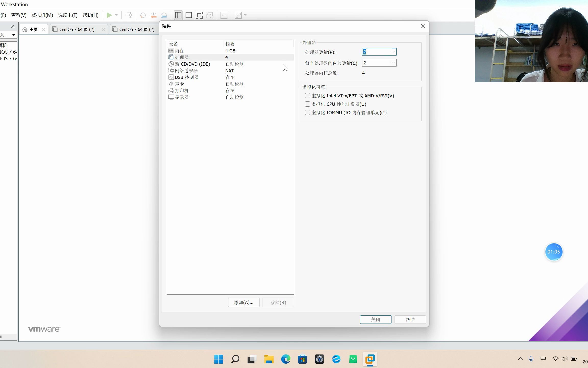The width and height of the screenshot is (588, 368).
Task: Open the 每个处理器的内核数量(C) dropdown
Action: 393,63
